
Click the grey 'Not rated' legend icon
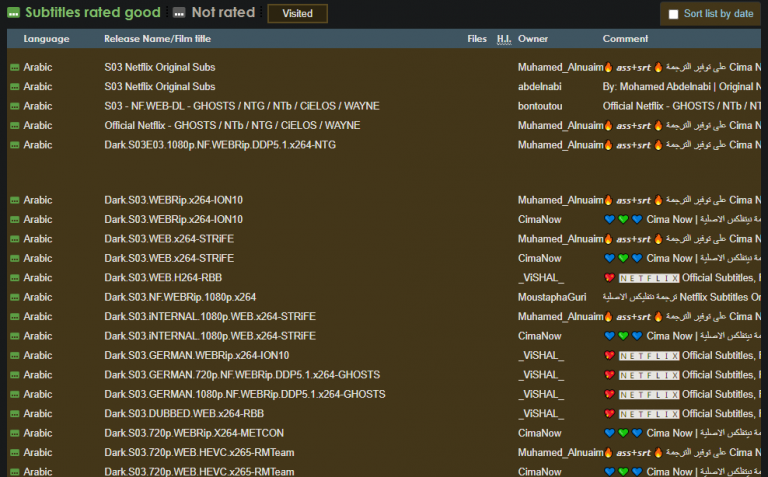[178, 13]
